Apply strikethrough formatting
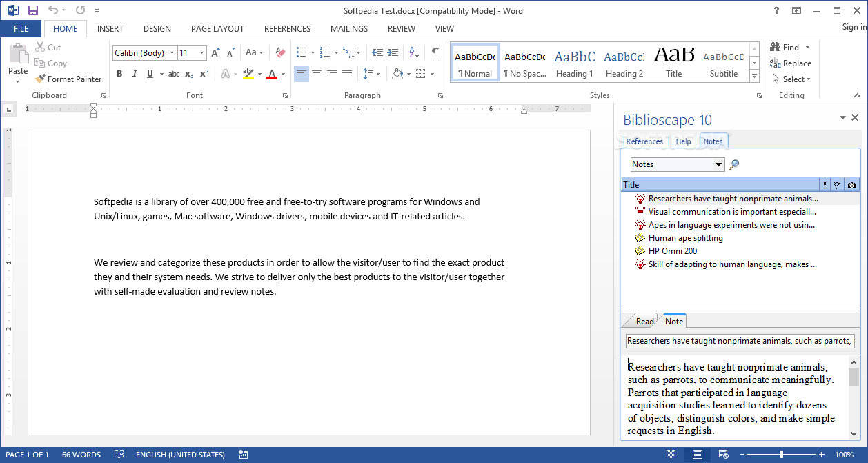868x463 pixels. 174,74
